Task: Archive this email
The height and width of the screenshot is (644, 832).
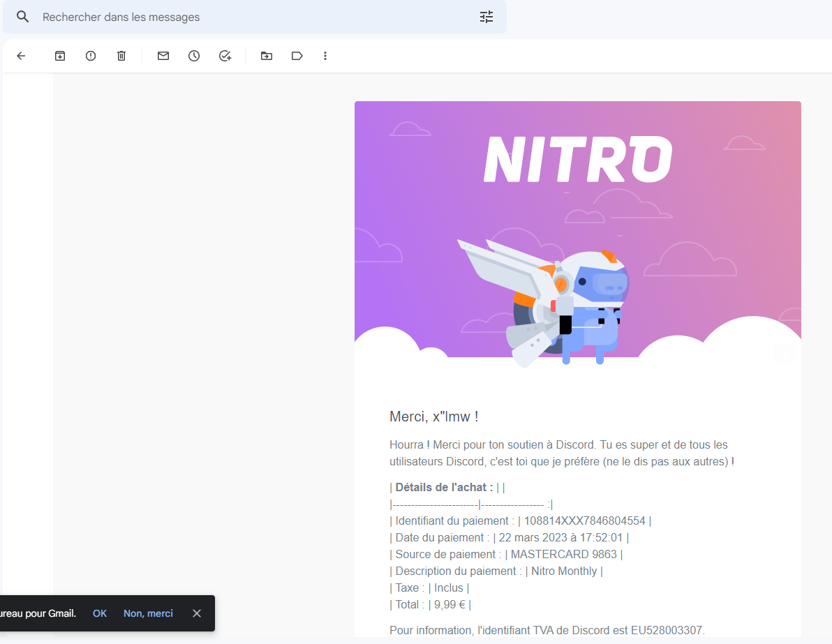Action: coord(60,56)
